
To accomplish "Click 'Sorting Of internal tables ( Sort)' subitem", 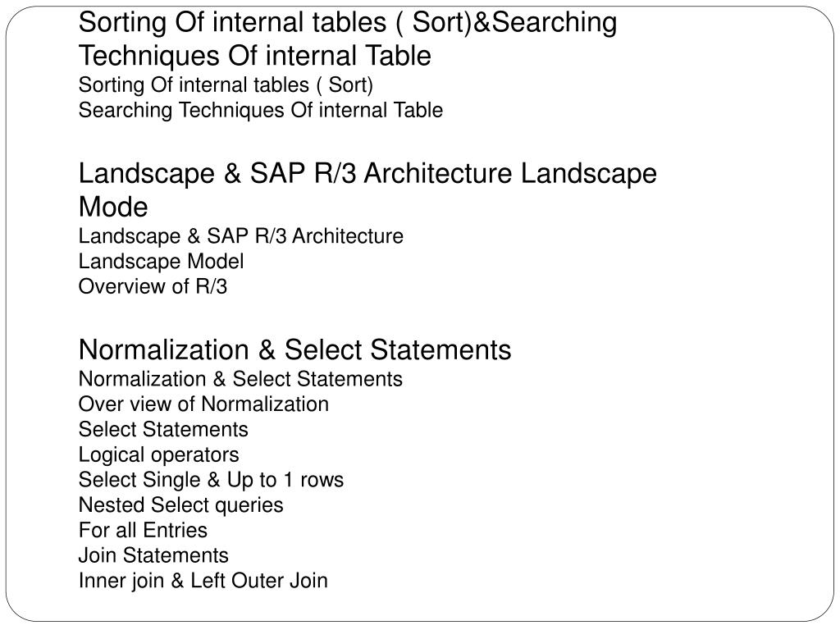I will pyautogui.click(x=226, y=85).
